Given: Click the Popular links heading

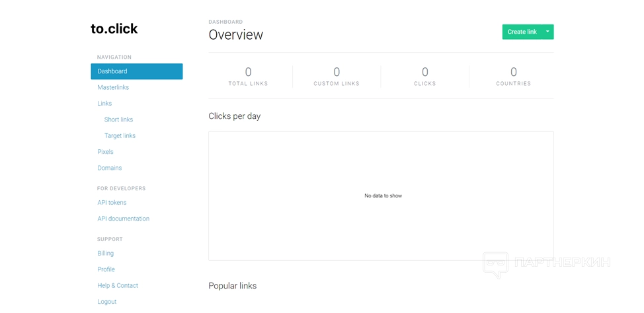Looking at the screenshot, I should [x=233, y=285].
